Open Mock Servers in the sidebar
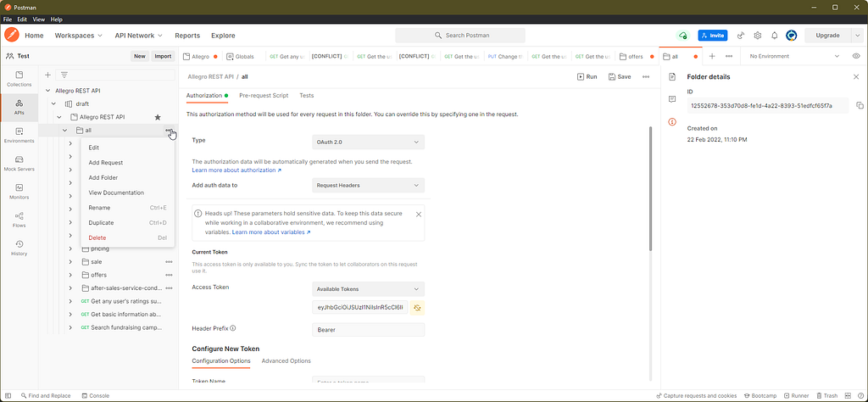 coord(19,164)
